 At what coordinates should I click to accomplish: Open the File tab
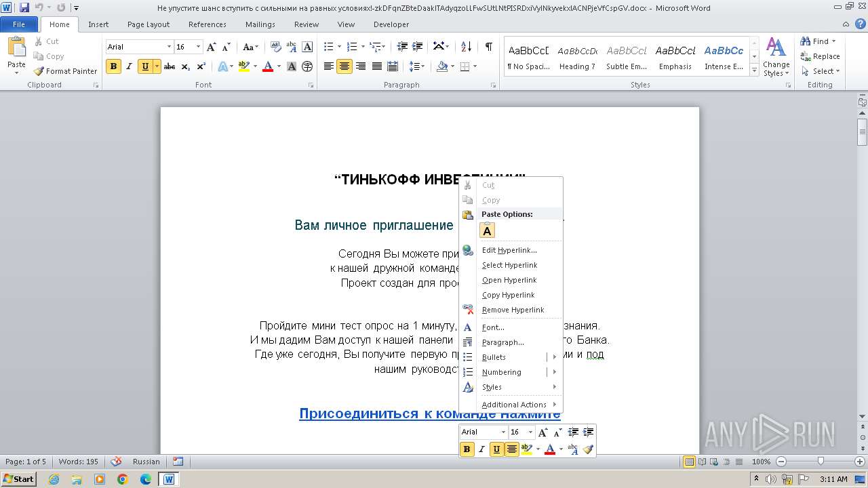19,24
